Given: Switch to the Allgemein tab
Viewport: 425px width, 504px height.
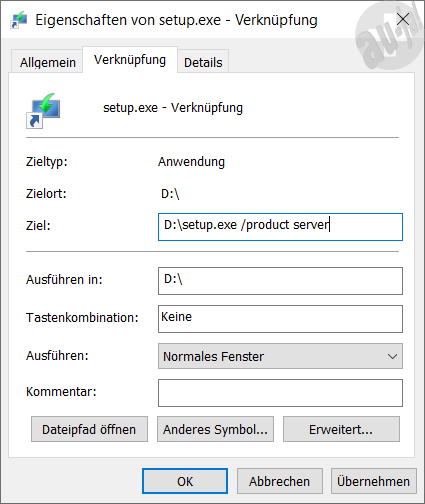Looking at the screenshot, I should click(x=47, y=62).
